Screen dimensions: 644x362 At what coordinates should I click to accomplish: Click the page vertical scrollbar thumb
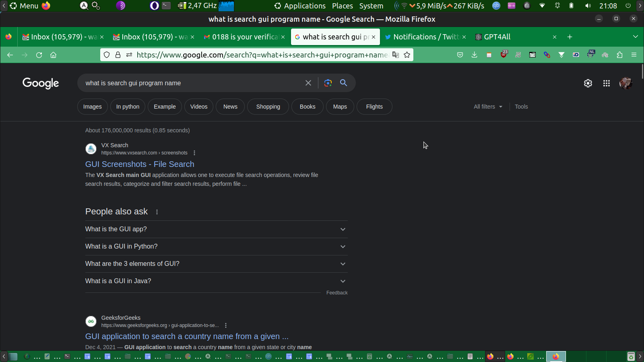click(x=642, y=72)
